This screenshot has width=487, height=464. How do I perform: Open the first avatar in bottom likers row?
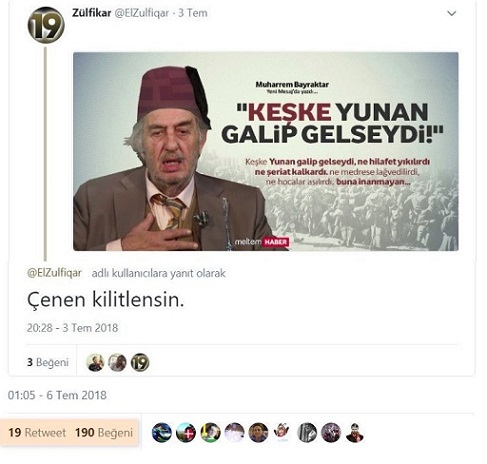(162, 433)
